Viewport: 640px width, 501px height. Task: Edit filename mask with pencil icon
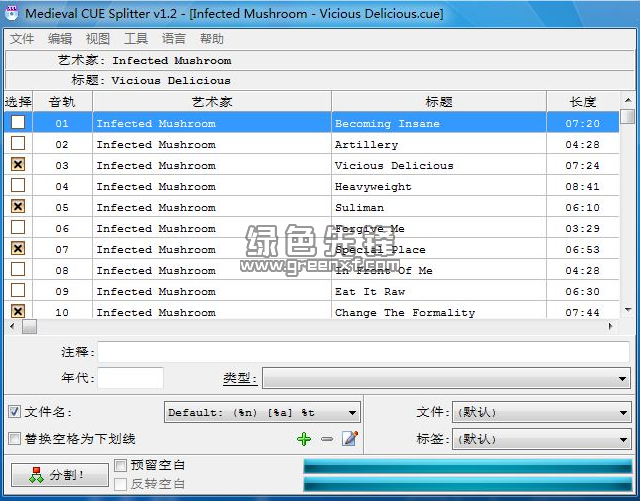coord(350,439)
